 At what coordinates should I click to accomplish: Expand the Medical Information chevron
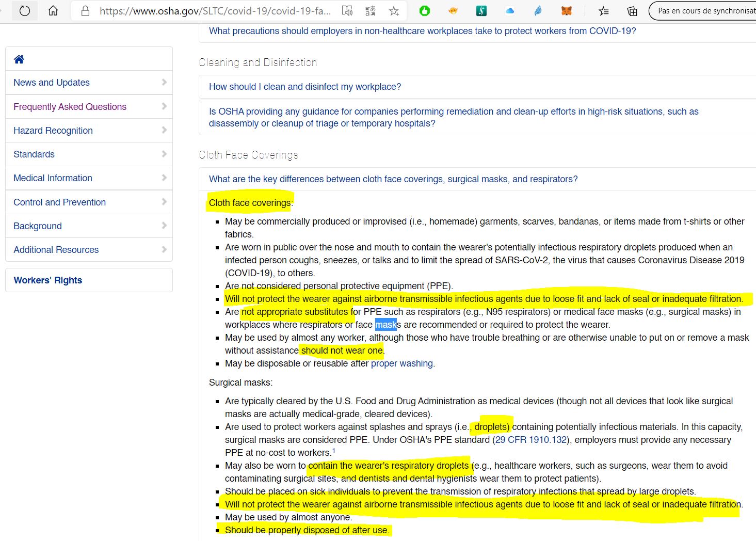pyautogui.click(x=164, y=178)
